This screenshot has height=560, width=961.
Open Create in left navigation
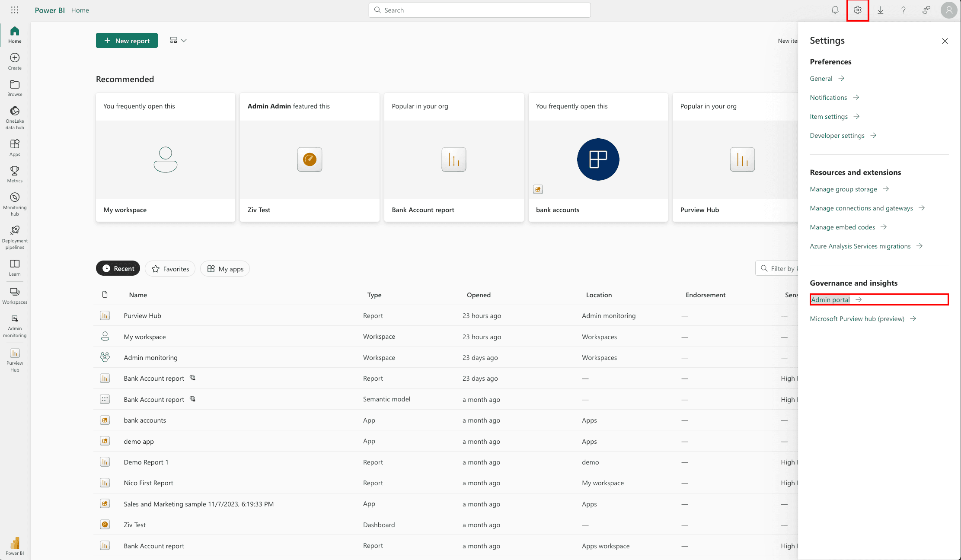point(15,62)
